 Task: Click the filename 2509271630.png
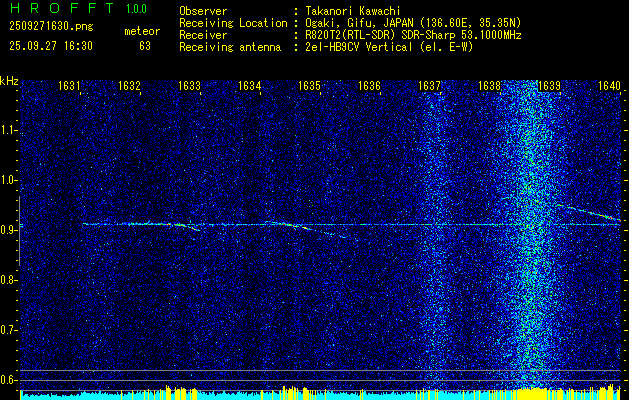[x=51, y=26]
